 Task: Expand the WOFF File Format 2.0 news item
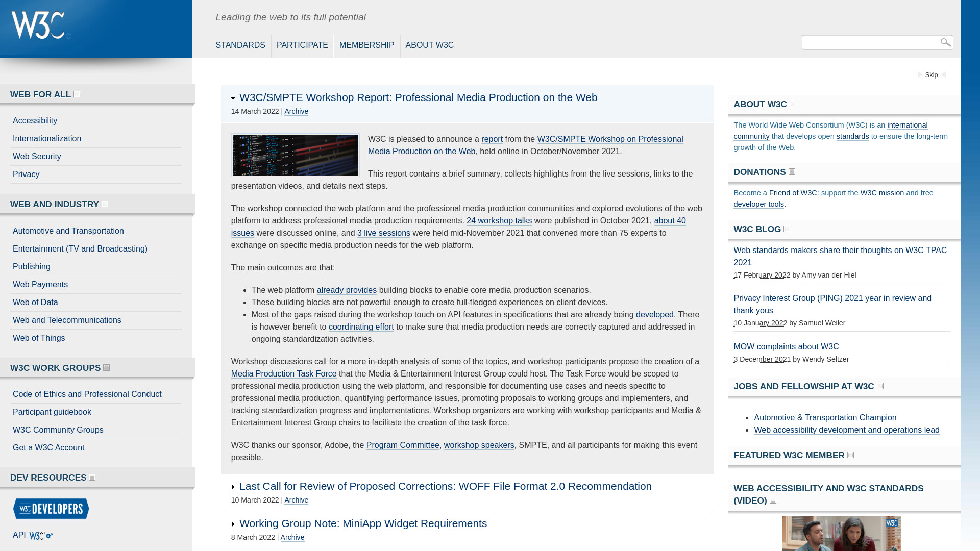click(x=233, y=487)
